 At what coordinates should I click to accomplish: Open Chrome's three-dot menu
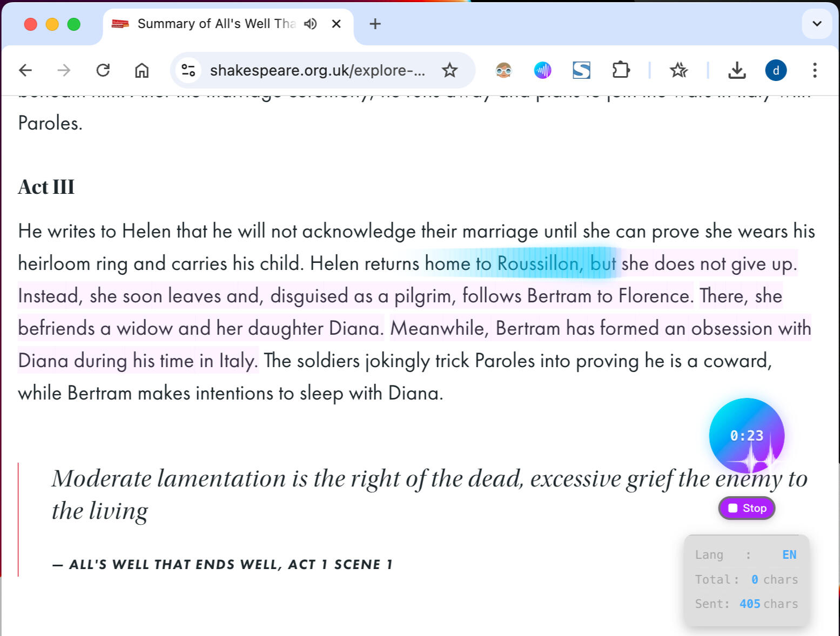pos(815,70)
